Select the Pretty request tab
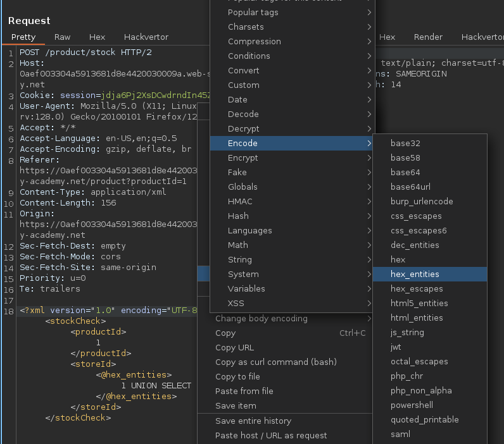504x444 pixels. pyautogui.click(x=23, y=37)
